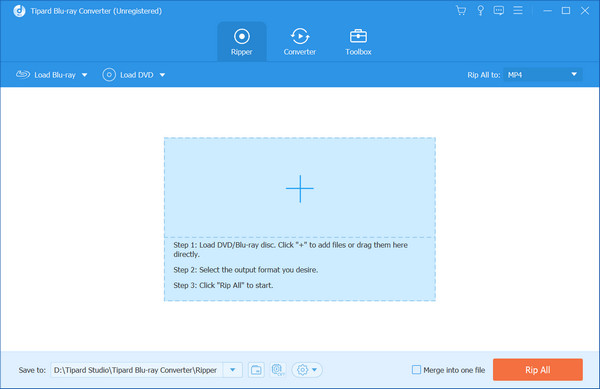The width and height of the screenshot is (600, 389).
Task: Expand the Load Blu-ray dropdown arrow
Action: [85, 75]
